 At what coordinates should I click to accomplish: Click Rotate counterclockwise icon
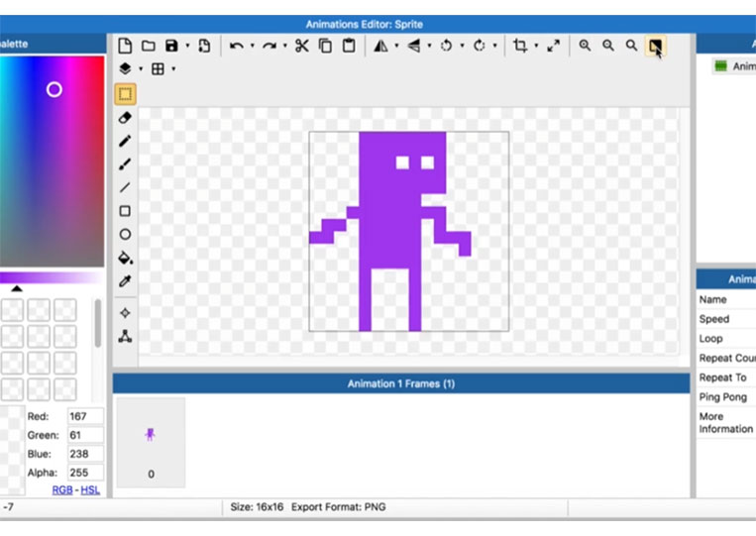(x=447, y=46)
